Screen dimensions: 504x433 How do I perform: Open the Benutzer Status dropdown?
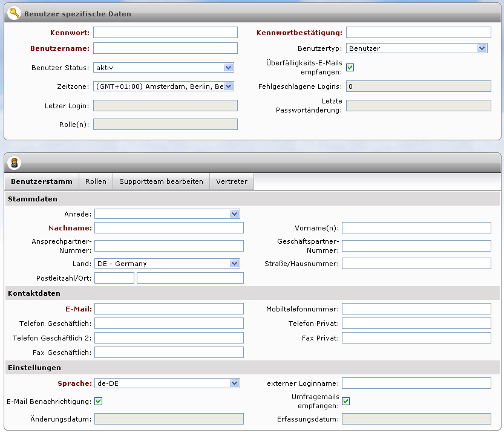point(163,68)
